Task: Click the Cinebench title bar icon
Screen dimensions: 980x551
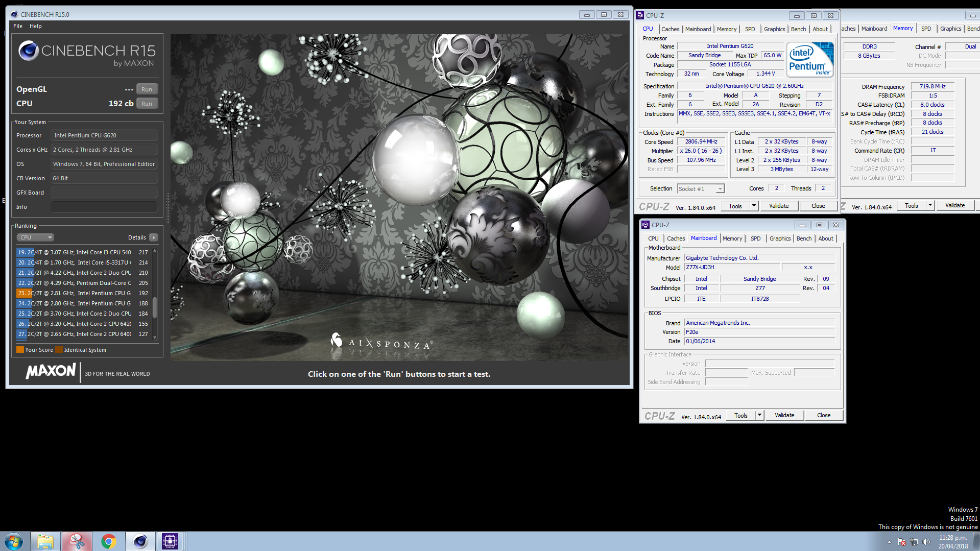Action: click(14, 14)
